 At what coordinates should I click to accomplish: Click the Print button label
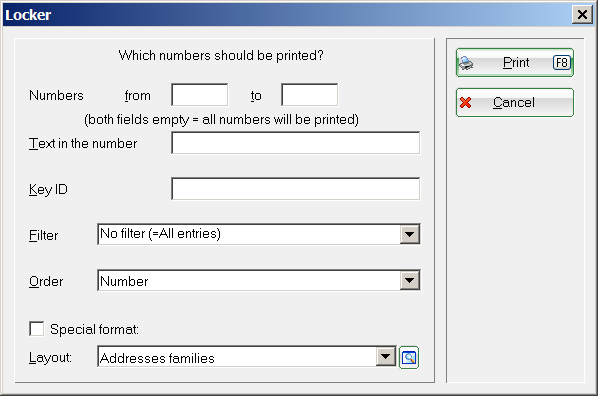(x=516, y=63)
